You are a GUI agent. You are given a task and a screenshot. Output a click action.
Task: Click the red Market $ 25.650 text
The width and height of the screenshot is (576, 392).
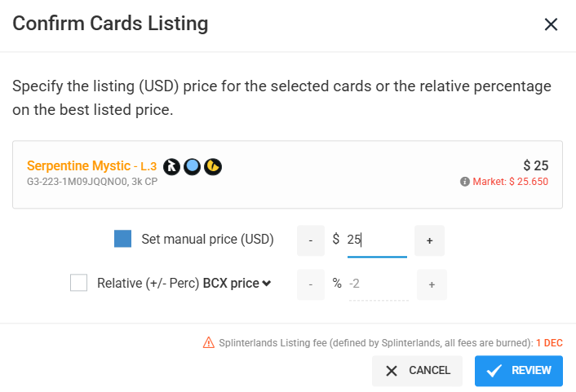[x=510, y=182]
